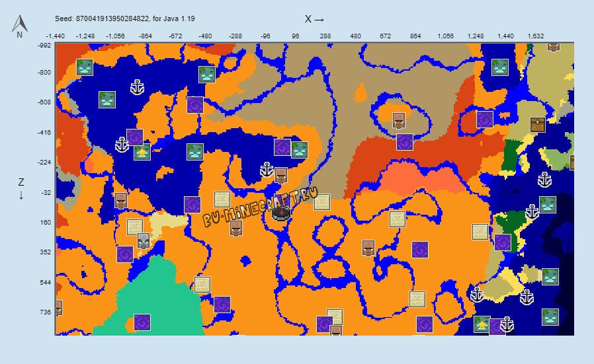Select shipwreck anchor near X 1,580, Z 640
This screenshot has height=364, width=594.
[x=527, y=297]
